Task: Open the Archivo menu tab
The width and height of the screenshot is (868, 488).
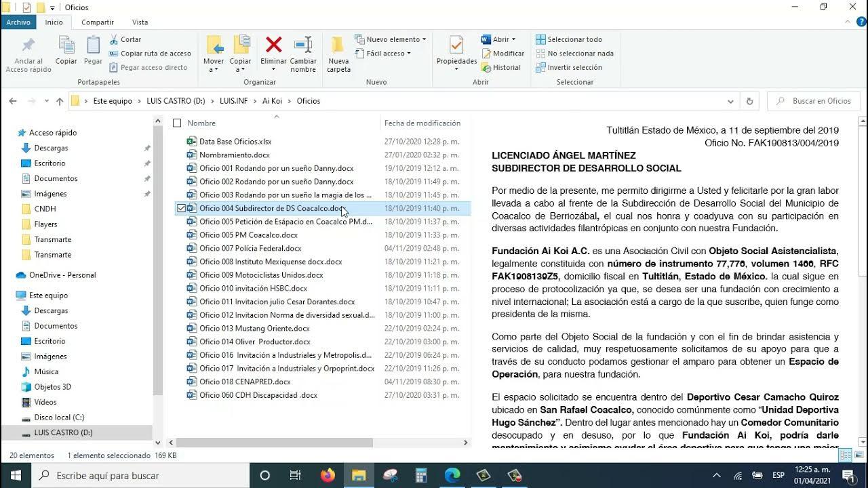Action: pyautogui.click(x=18, y=22)
